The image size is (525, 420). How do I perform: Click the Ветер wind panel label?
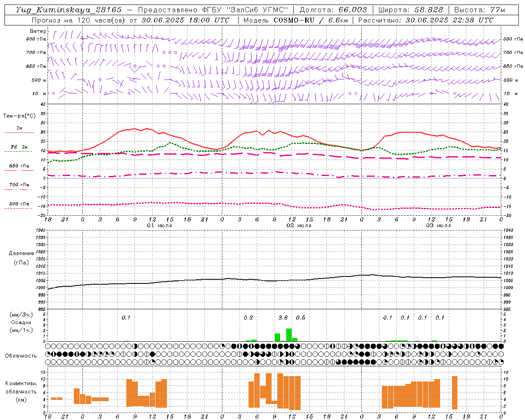(38, 31)
